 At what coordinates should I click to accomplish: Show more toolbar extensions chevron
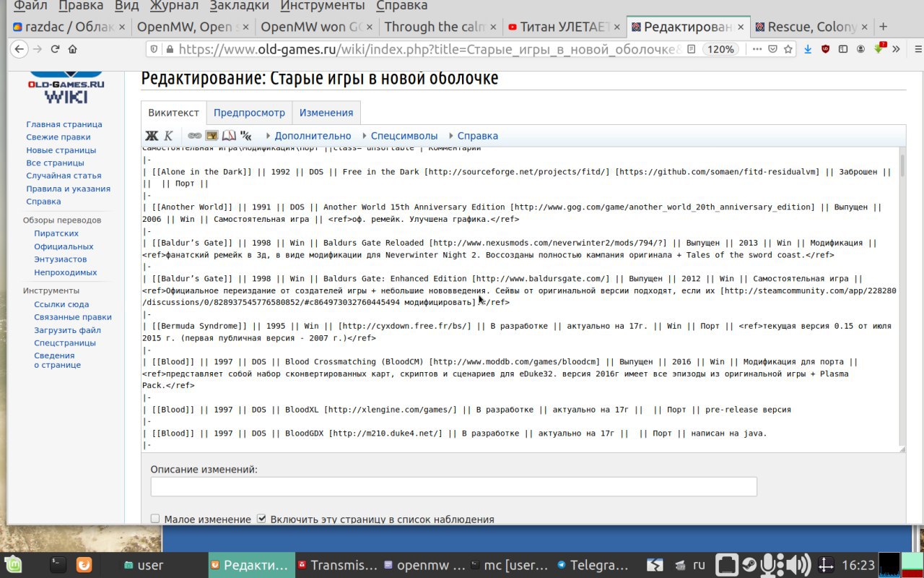[896, 50]
